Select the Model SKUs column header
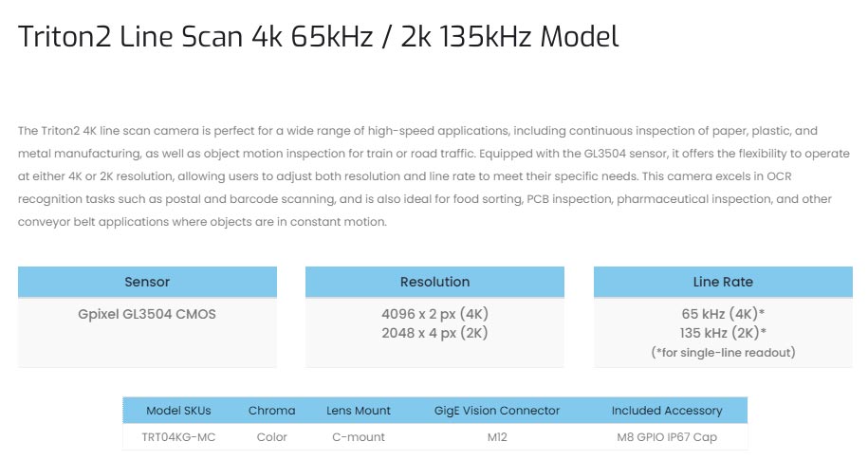The height and width of the screenshot is (460, 868). click(178, 411)
